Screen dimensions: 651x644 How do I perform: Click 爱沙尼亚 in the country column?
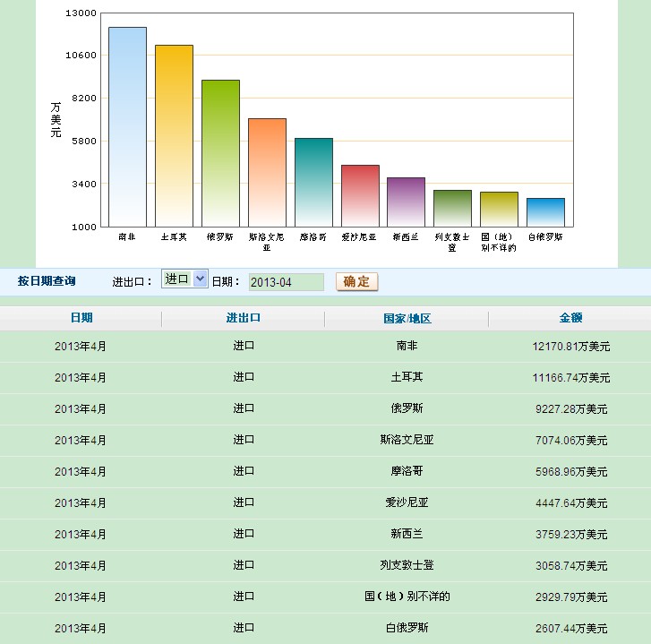(407, 502)
